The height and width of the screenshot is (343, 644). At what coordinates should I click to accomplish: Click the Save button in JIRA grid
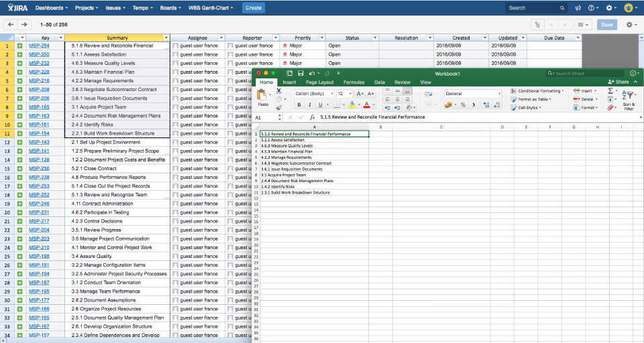607,25
